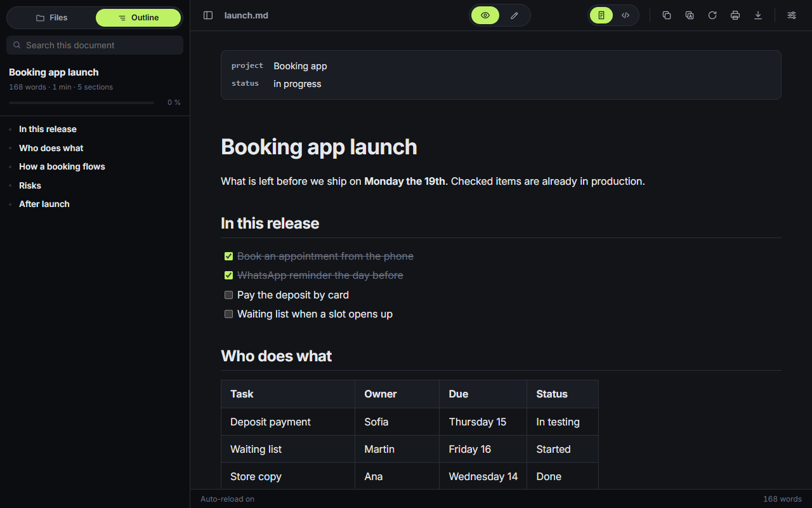Switch to edit mode with pencil icon
The height and width of the screenshot is (508, 812).
514,15
